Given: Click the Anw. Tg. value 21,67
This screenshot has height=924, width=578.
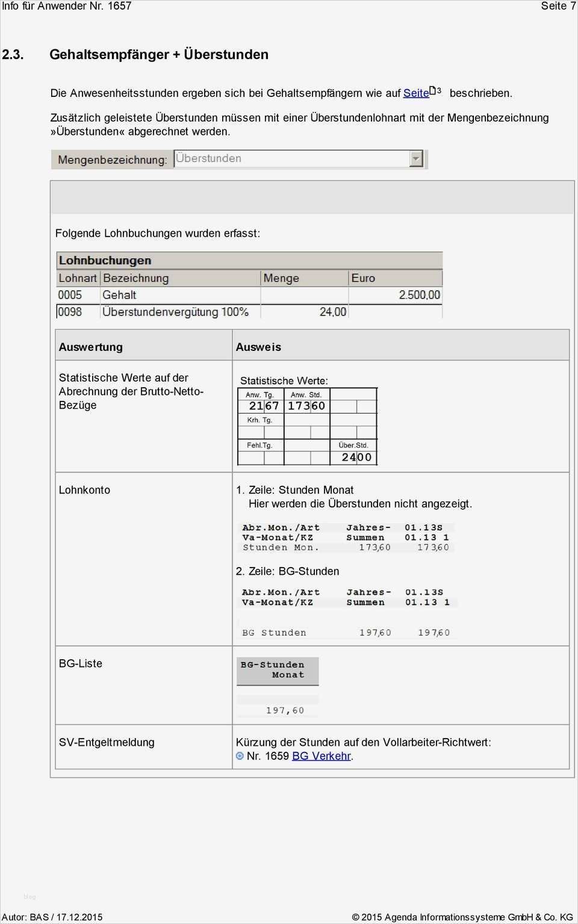Looking at the screenshot, I should click(263, 406).
